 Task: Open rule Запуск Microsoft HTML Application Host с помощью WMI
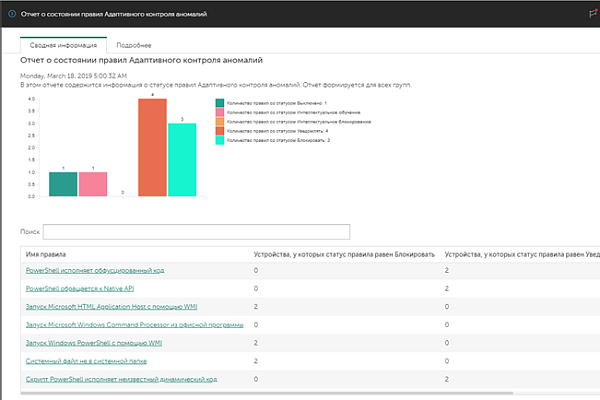pyautogui.click(x=111, y=307)
